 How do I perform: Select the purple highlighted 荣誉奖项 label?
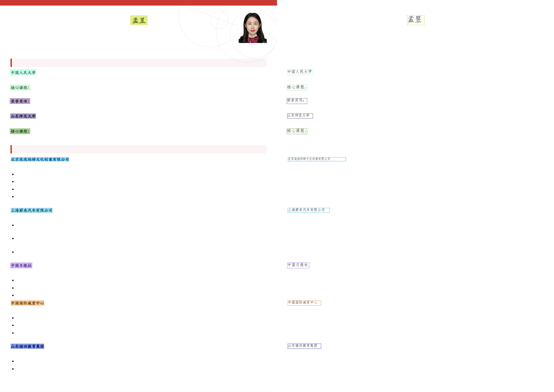[x=20, y=101]
